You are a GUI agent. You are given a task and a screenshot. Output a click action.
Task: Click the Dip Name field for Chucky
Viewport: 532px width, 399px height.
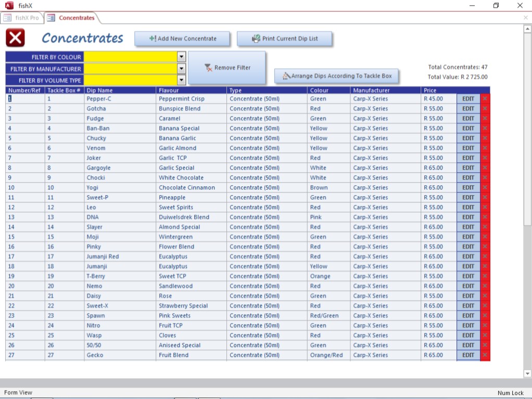click(x=120, y=138)
